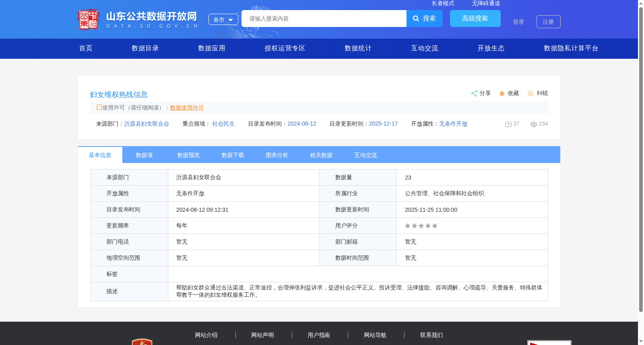Switch to the 数据项 tab
Image resolution: width=644 pixels, height=345 pixels.
click(144, 155)
